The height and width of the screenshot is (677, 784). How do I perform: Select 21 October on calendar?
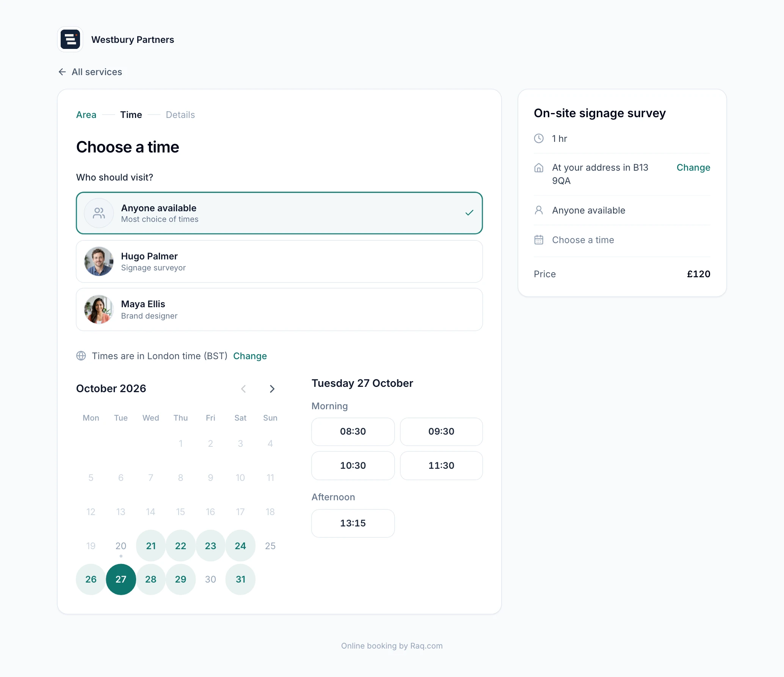tap(151, 546)
